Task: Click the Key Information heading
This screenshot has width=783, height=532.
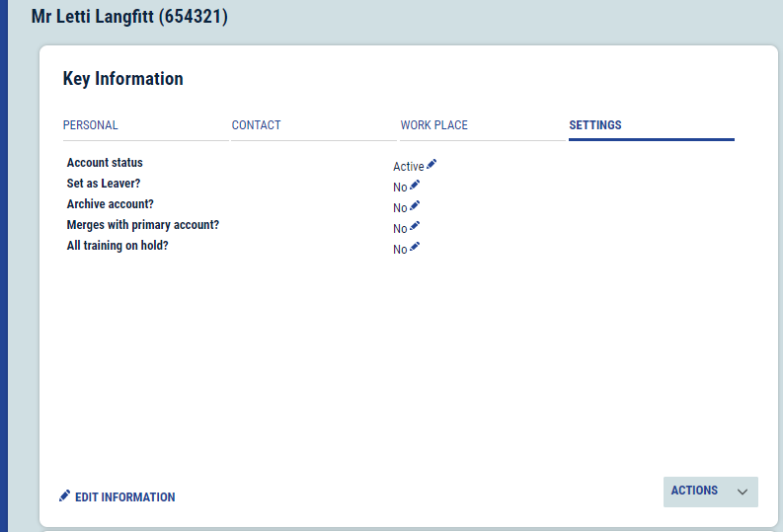Action: click(x=123, y=79)
